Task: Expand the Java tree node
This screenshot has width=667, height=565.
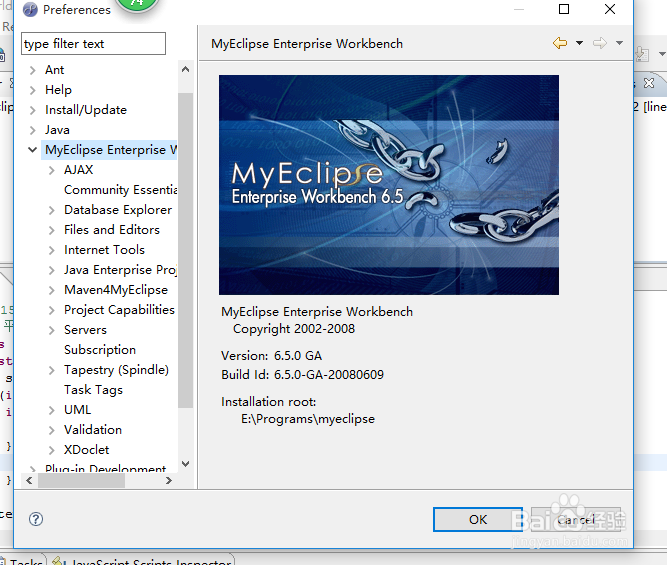Action: [32, 130]
